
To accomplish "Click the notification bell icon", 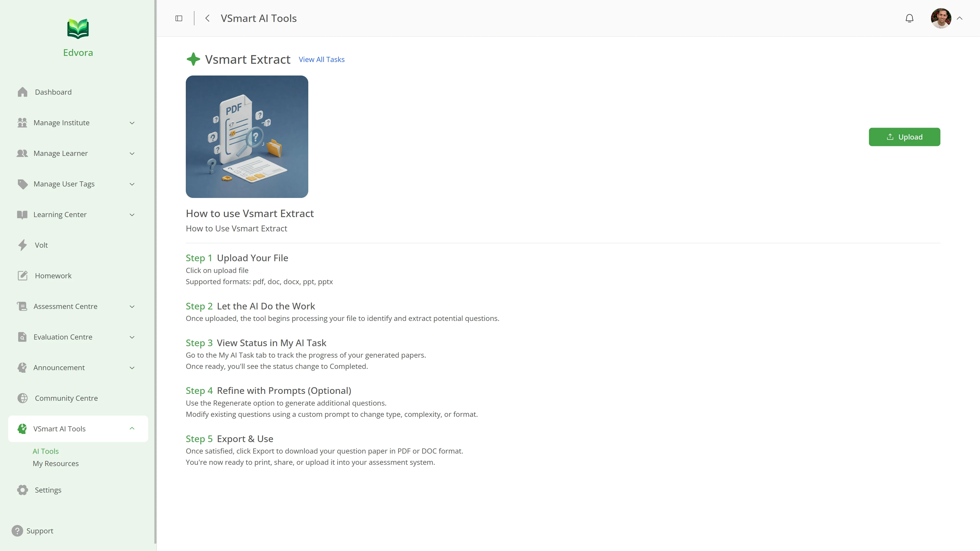I will 909,18.
